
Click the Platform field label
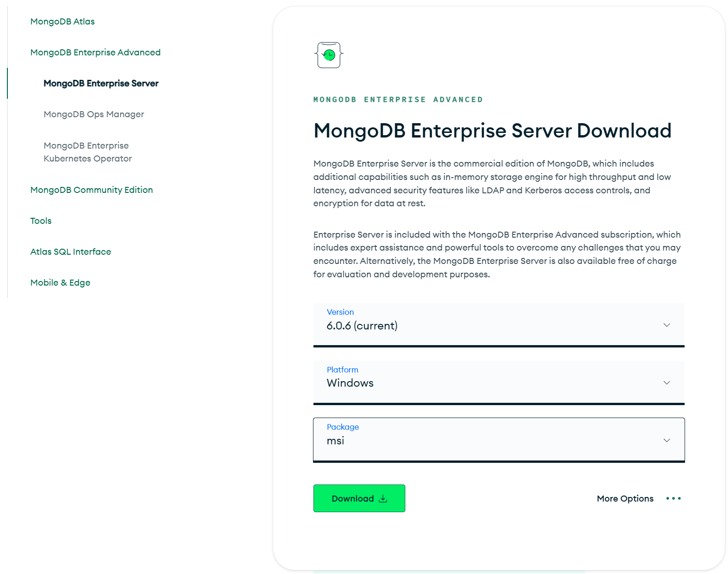click(343, 370)
